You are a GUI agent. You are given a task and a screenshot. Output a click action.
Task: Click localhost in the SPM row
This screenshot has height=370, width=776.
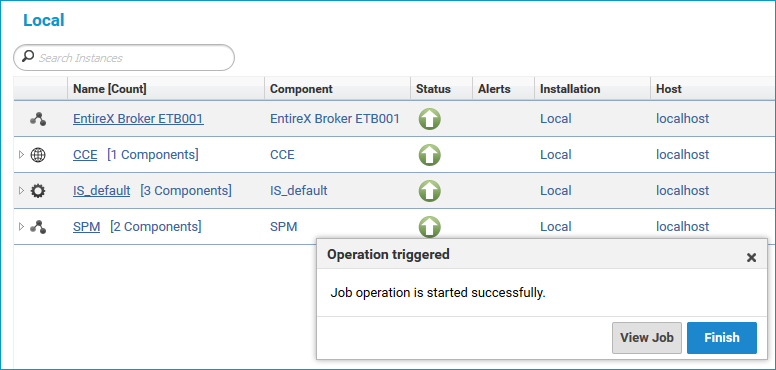[x=682, y=227]
